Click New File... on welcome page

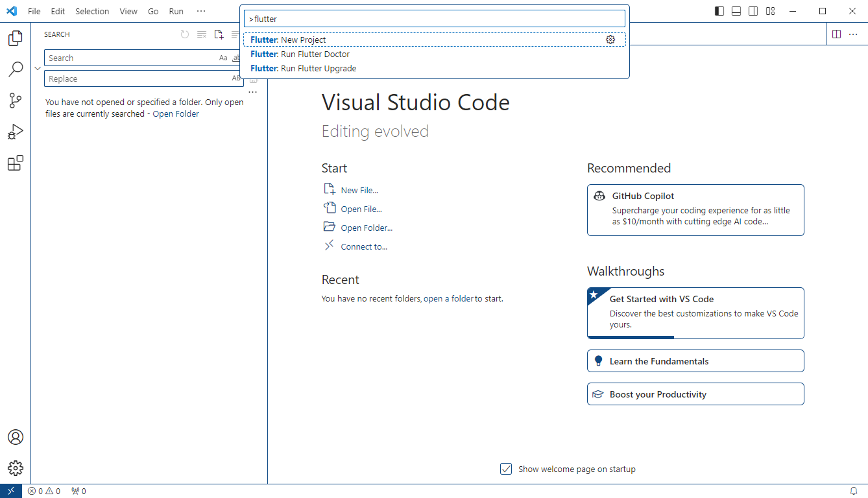coord(351,190)
